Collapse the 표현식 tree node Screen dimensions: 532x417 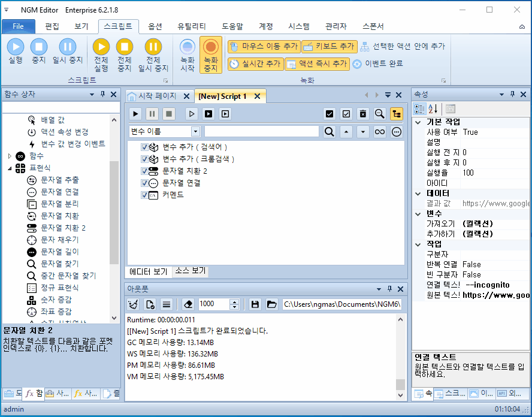pyautogui.click(x=10, y=168)
